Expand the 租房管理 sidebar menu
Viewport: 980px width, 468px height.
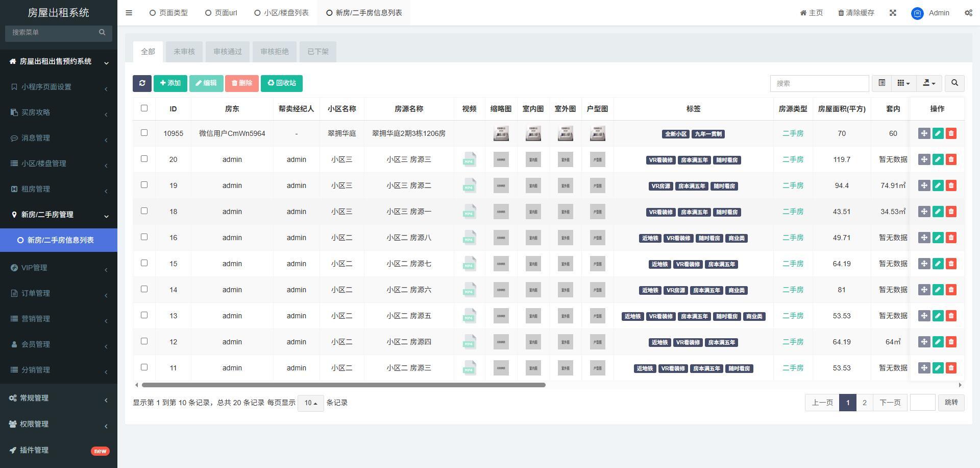pos(59,189)
